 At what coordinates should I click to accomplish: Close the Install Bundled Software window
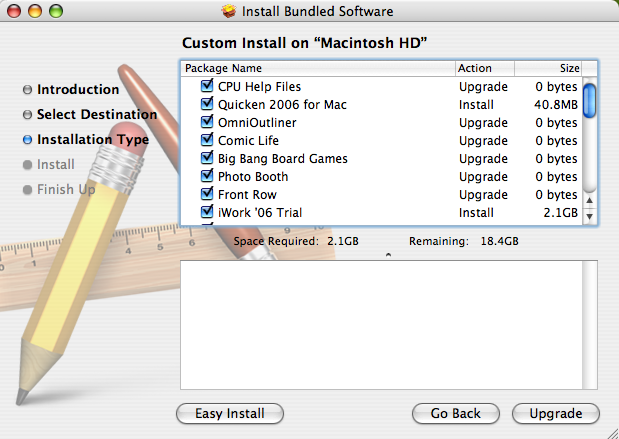coord(14,11)
